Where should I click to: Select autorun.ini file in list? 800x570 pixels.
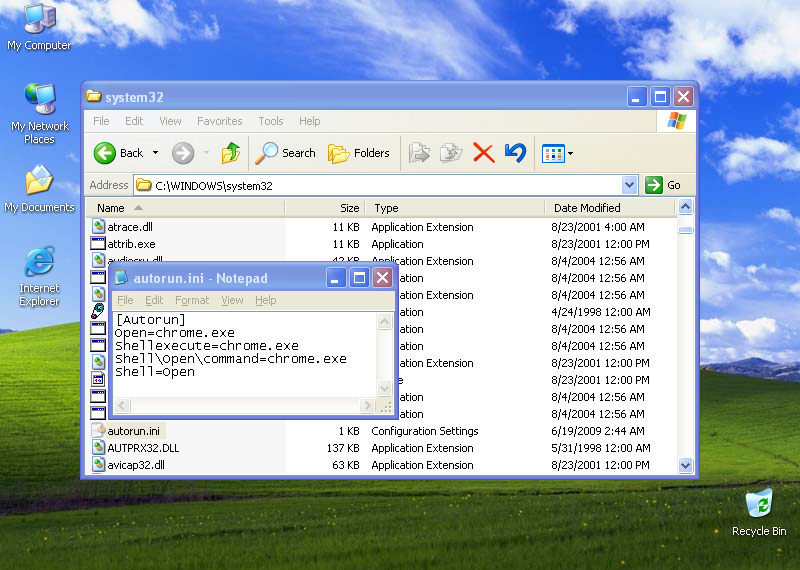(x=133, y=431)
